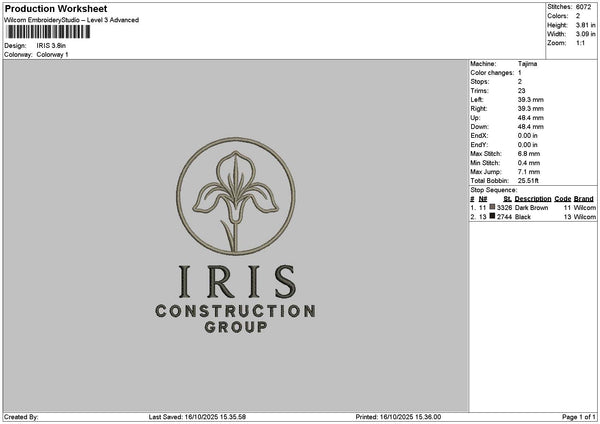Click the Height value 3.81 in

[x=585, y=25]
